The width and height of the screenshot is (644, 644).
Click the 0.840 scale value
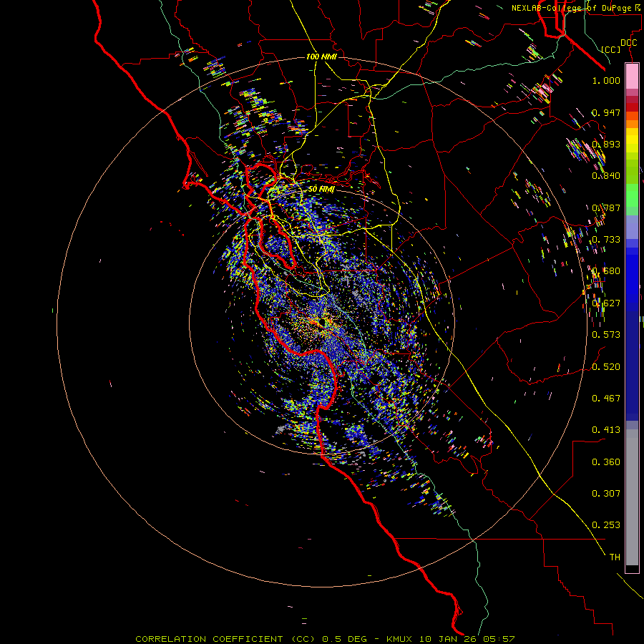[x=606, y=176]
